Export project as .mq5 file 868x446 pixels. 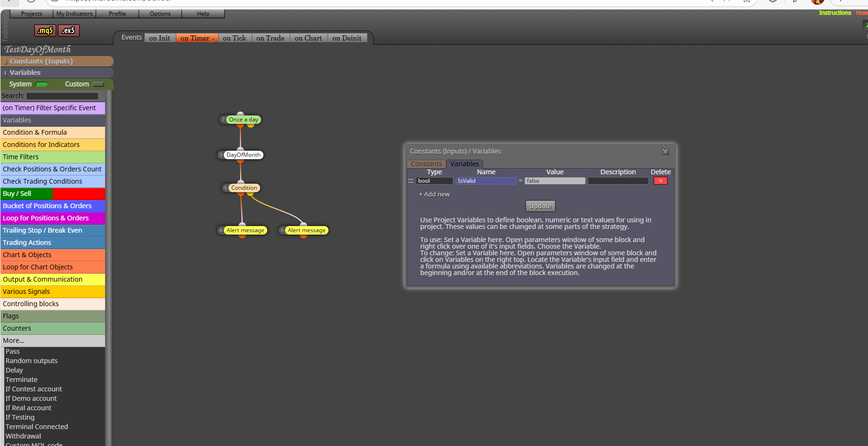45,31
